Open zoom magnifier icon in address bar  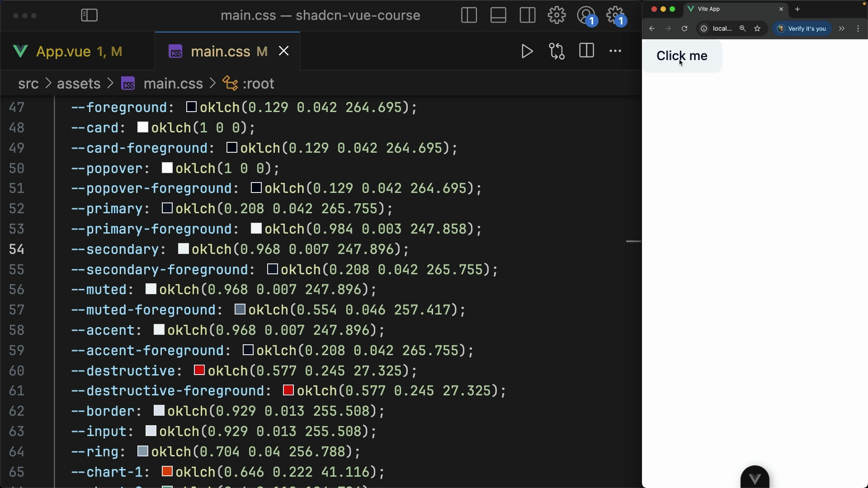[742, 28]
